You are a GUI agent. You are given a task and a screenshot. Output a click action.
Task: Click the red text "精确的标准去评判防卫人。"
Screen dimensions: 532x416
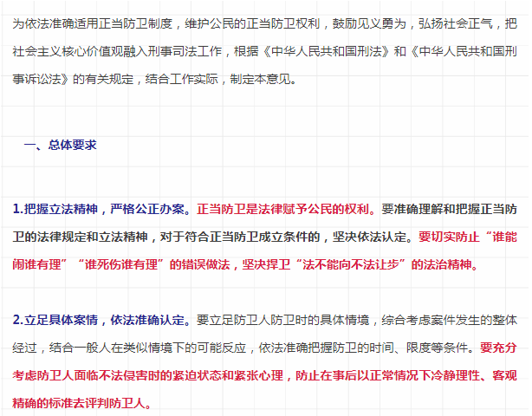[x=81, y=404]
